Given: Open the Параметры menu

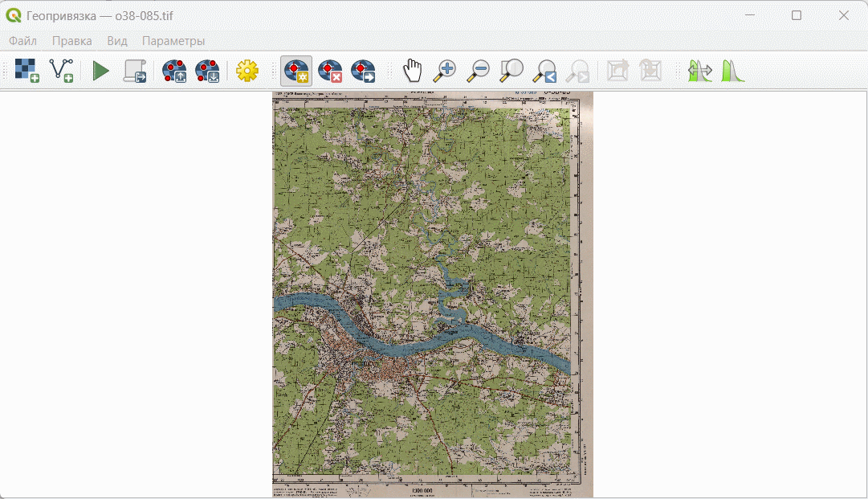Looking at the screenshot, I should point(173,40).
